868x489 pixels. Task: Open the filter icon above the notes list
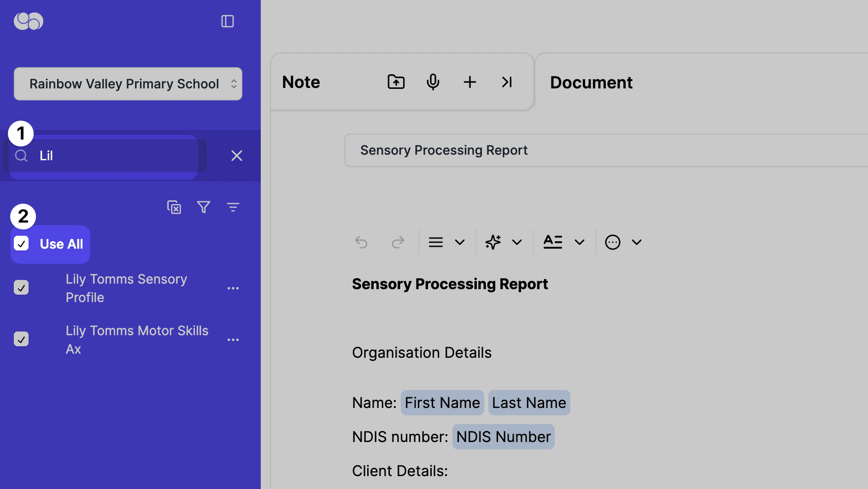click(x=204, y=207)
